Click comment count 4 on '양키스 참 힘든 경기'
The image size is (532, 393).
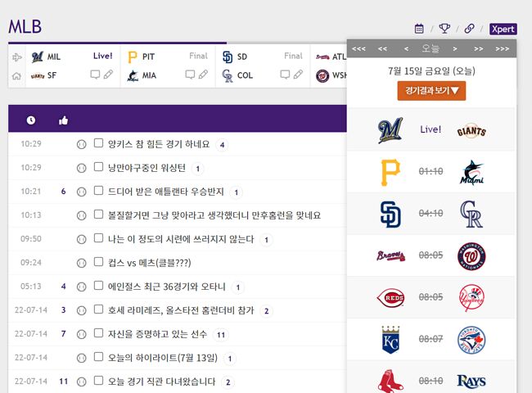(x=222, y=145)
